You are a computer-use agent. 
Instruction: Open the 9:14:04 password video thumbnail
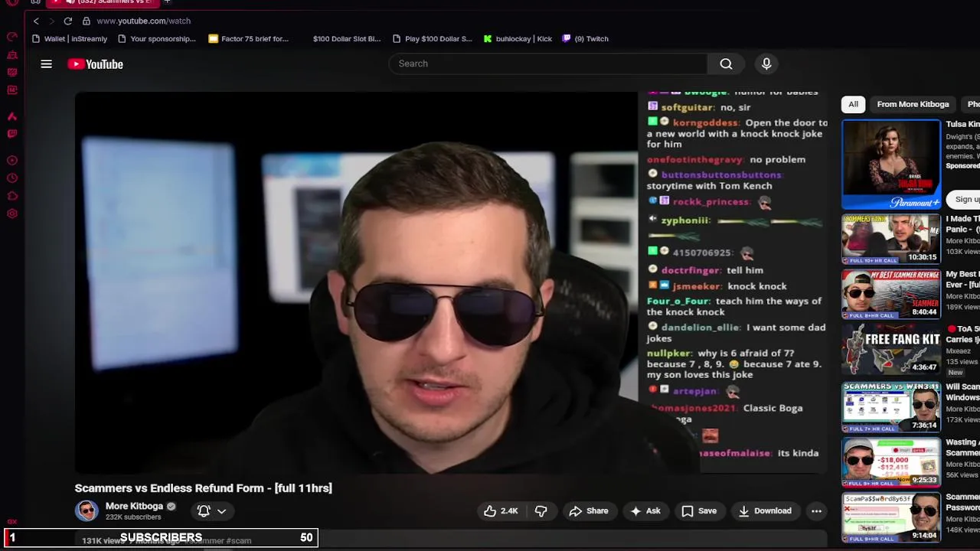pos(891,517)
